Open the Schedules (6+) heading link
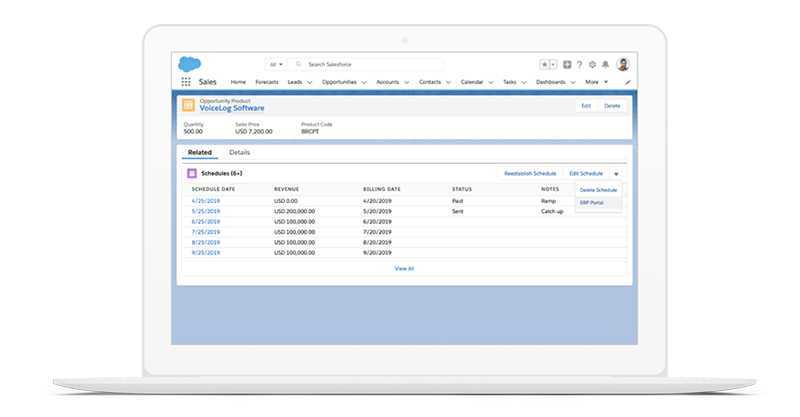The width and height of the screenshot is (800, 417). (221, 174)
